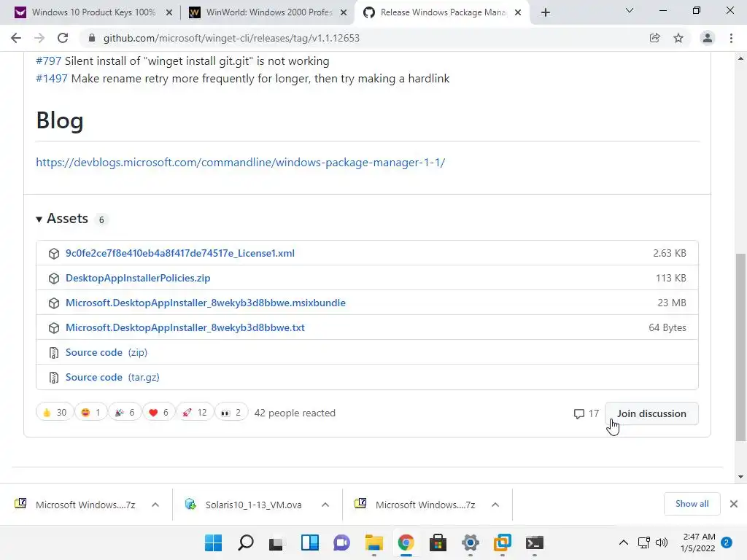Click file icon beside Source code (tar.gz)
Viewport: 747px width, 560px height.
(x=54, y=378)
